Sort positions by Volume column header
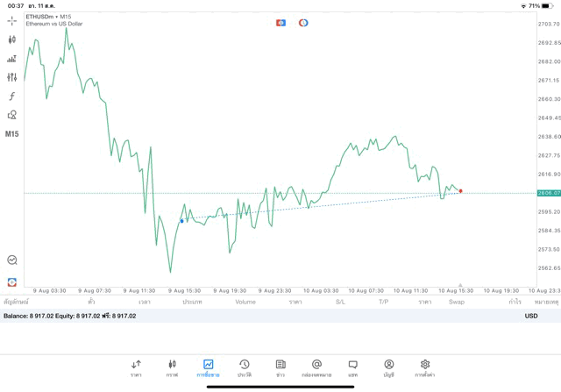561x392 pixels. (245, 302)
